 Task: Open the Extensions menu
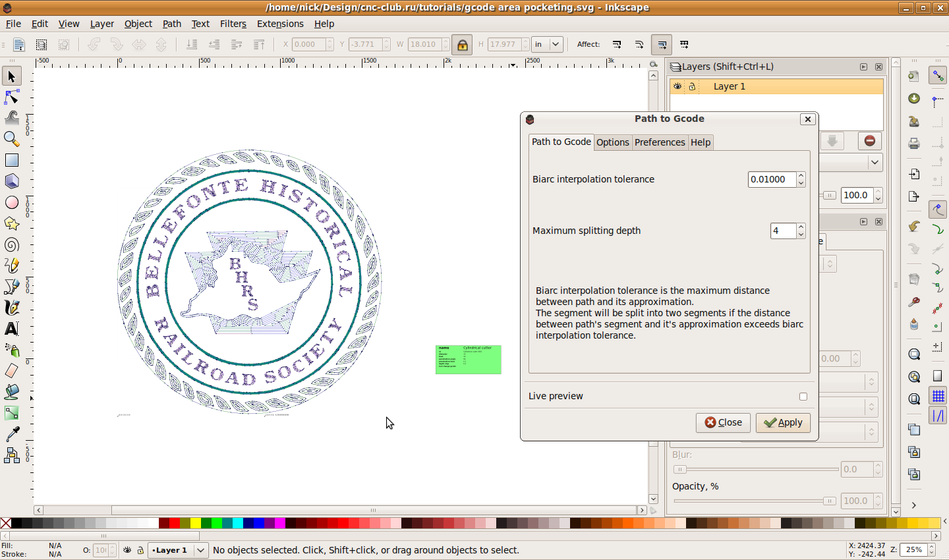pos(280,24)
